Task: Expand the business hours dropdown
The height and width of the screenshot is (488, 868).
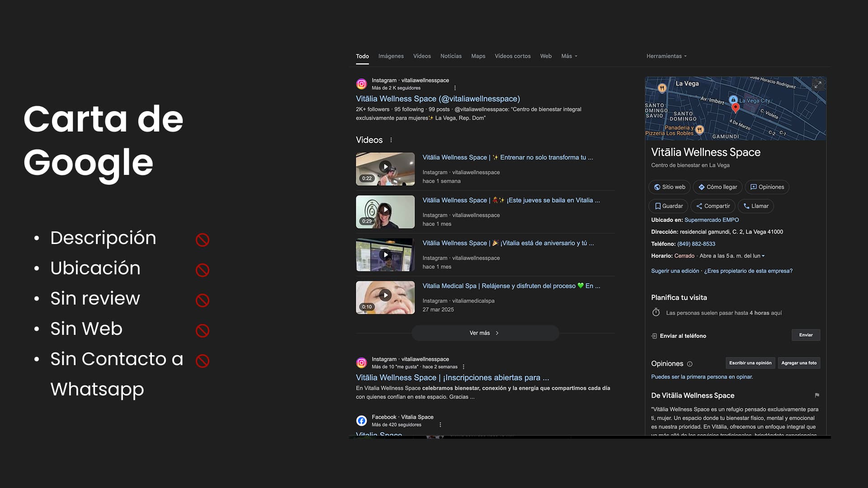Action: tap(763, 256)
